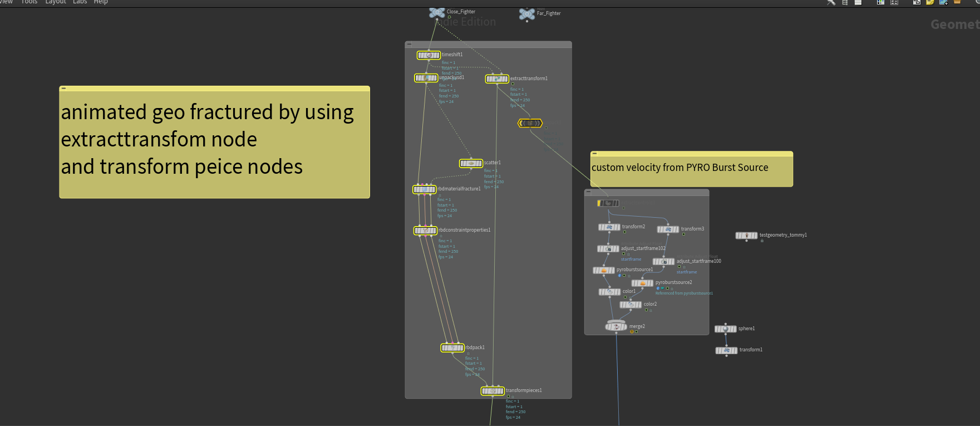Select the rbdmaterialfracture1 node
This screenshot has width=980, height=426.
point(425,189)
